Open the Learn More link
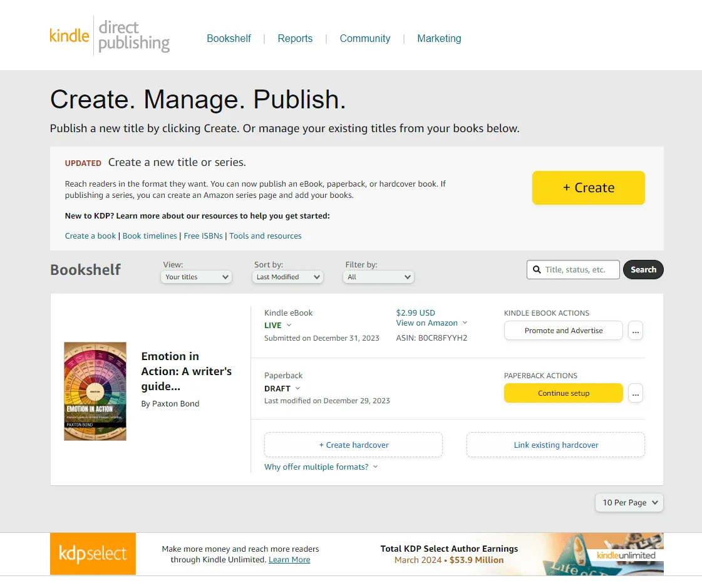 (289, 560)
